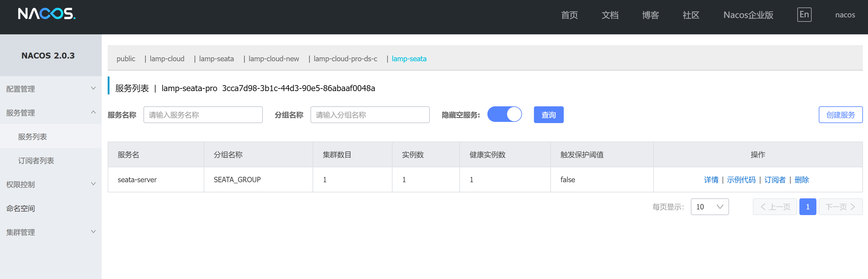Open 详情 for seata-server
This screenshot has height=279, width=868.
pos(711,180)
